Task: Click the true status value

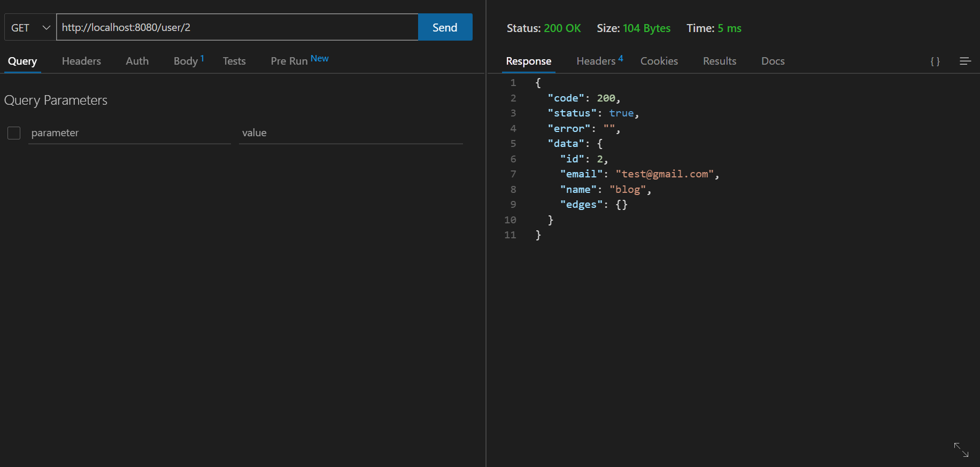Action: [x=621, y=113]
